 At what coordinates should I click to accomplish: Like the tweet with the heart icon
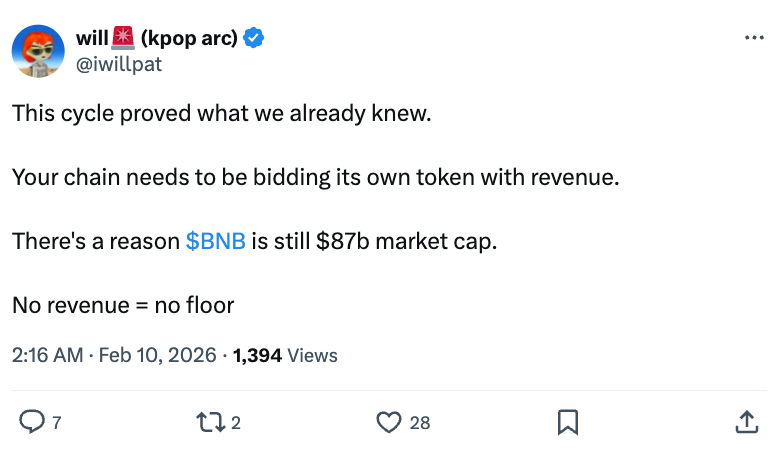point(388,423)
